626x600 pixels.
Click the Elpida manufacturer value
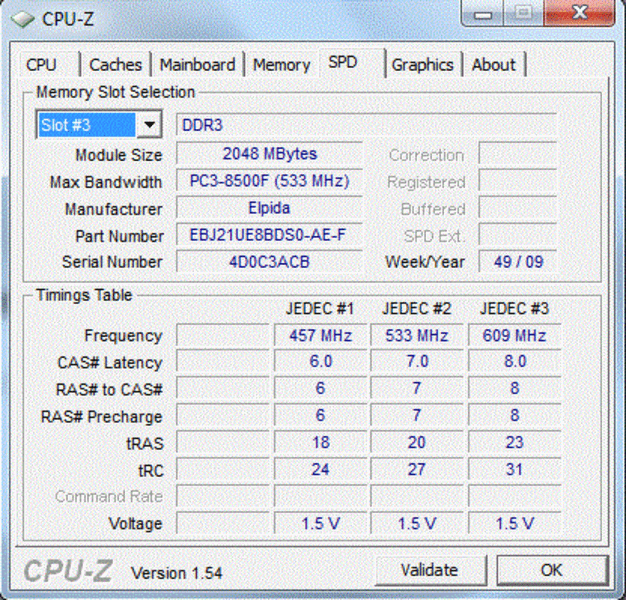tap(269, 208)
